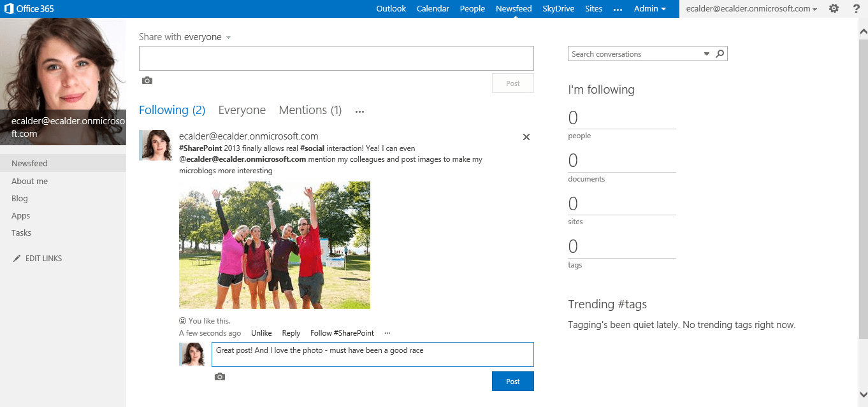Switch to the Mentions (1) tab
This screenshot has width=868, height=407.
pyautogui.click(x=310, y=110)
